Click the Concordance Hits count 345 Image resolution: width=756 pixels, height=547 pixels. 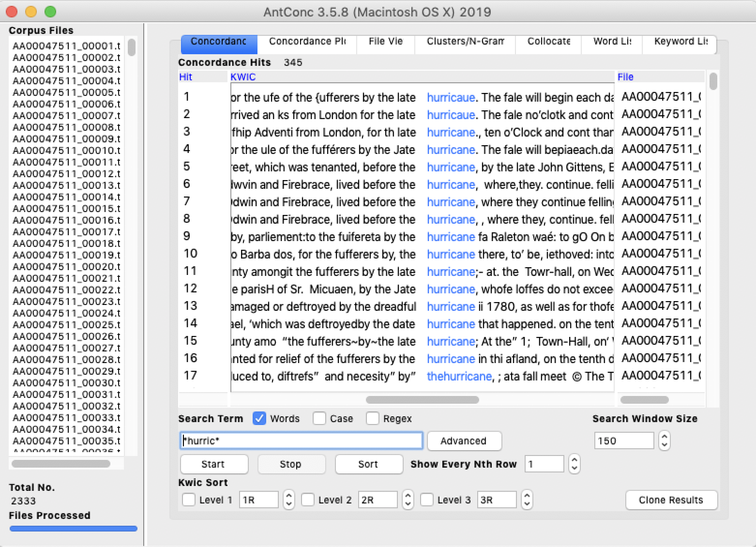pos(293,62)
